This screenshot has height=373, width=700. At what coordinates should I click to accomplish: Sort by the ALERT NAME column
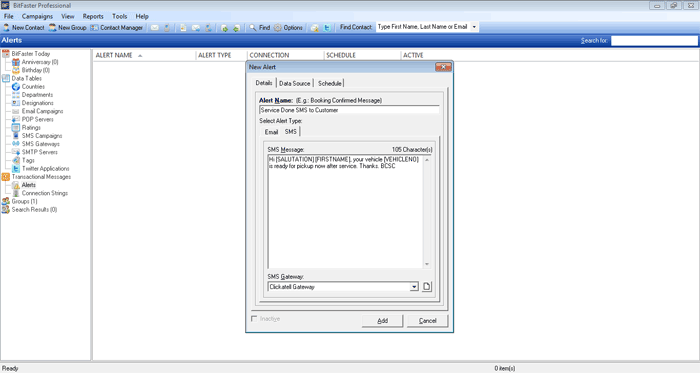(x=144, y=55)
